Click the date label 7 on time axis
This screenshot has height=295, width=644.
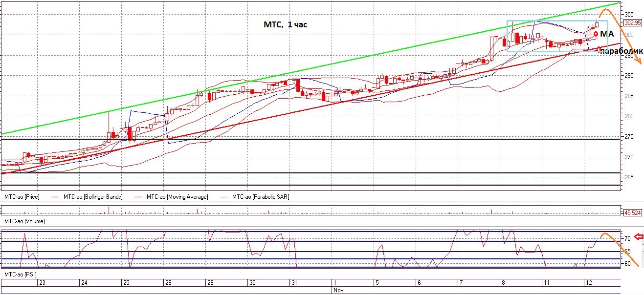pos(460,283)
